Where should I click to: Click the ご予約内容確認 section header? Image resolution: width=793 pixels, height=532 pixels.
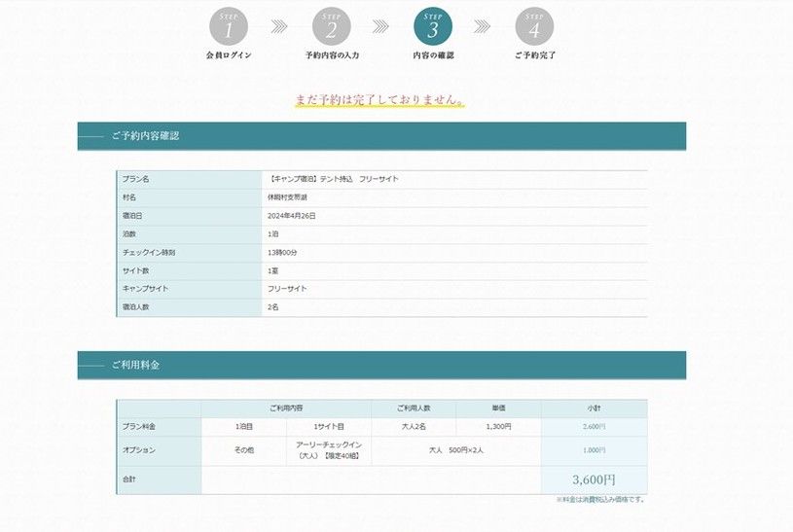click(x=381, y=136)
